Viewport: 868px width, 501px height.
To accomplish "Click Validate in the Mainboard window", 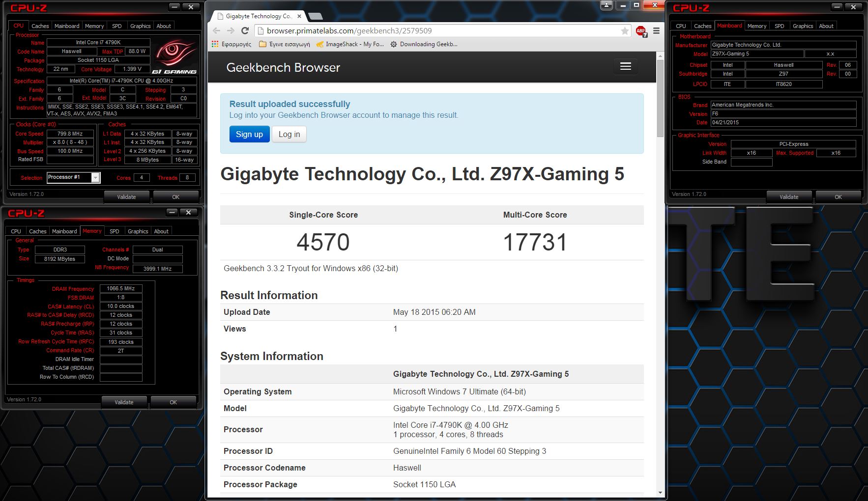I will click(789, 197).
